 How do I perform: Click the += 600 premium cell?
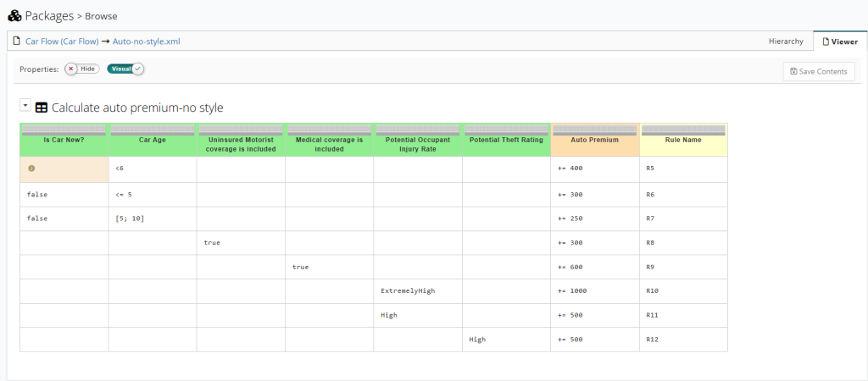595,267
